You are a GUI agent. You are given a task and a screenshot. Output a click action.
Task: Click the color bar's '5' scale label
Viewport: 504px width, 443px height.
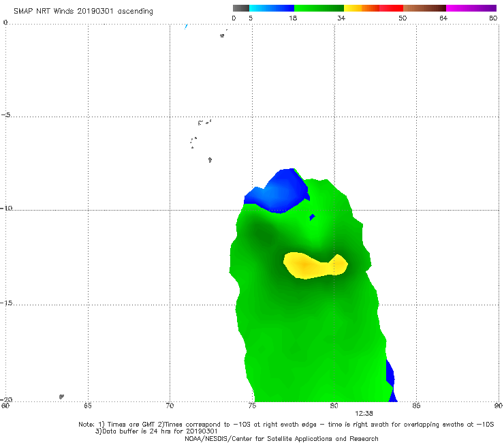point(251,18)
